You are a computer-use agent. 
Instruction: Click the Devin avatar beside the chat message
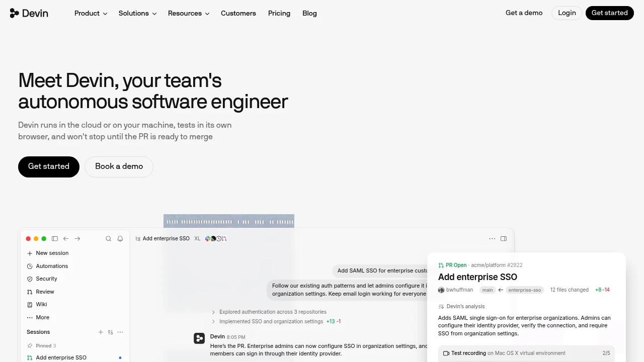[x=199, y=338]
